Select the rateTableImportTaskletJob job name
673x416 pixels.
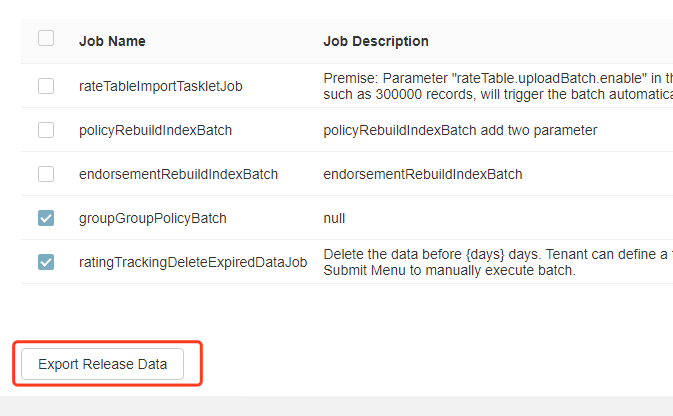pos(161,86)
